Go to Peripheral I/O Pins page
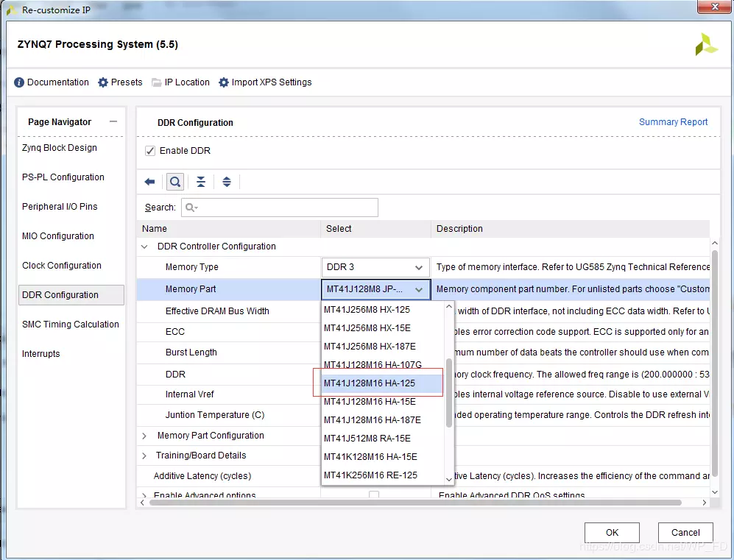The height and width of the screenshot is (560, 734). (60, 207)
